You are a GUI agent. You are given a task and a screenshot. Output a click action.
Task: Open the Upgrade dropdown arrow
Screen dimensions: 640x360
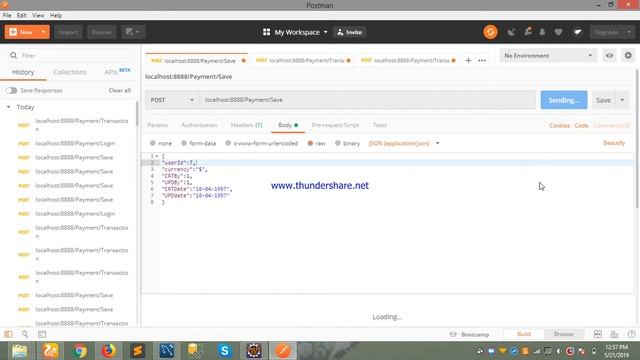point(629,32)
